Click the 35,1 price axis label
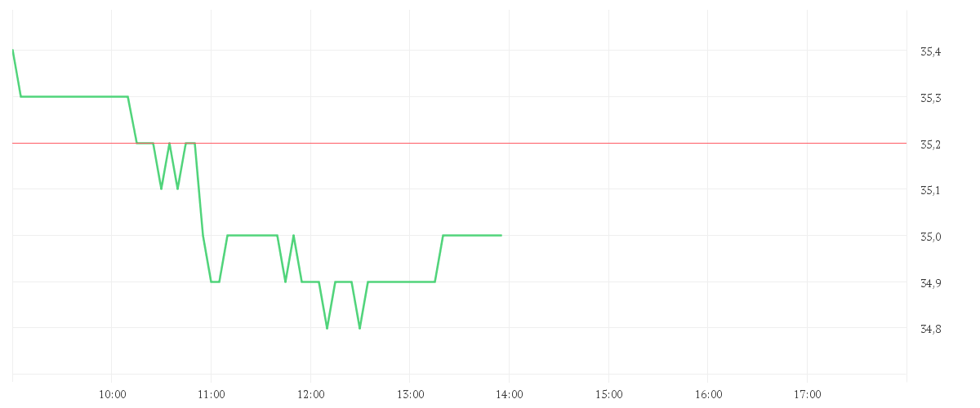The width and height of the screenshot is (980, 408). [931, 191]
